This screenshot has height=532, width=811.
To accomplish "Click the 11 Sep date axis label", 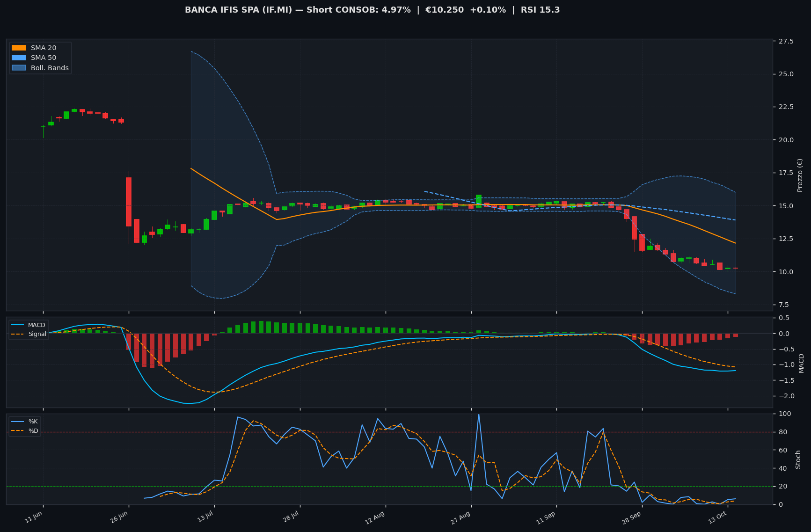I will tap(546, 517).
